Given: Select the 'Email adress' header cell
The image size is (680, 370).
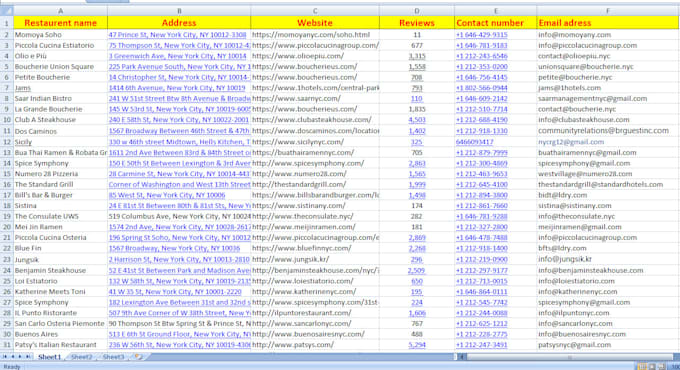Looking at the screenshot, I should tap(608, 23).
